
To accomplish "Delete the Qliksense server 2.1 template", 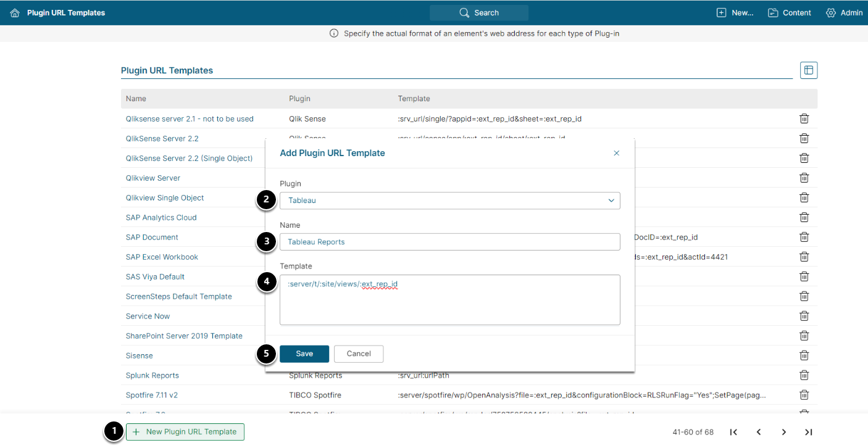I will 804,118.
